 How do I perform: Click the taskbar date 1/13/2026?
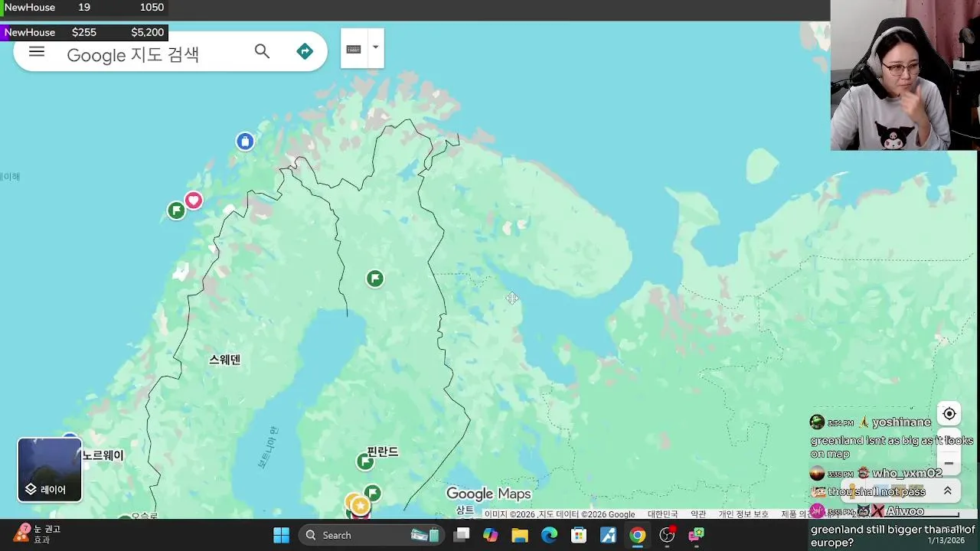(x=946, y=540)
